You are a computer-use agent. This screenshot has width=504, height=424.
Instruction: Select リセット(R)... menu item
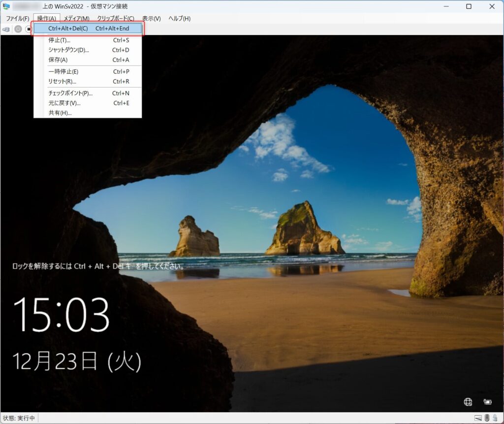[x=62, y=82]
